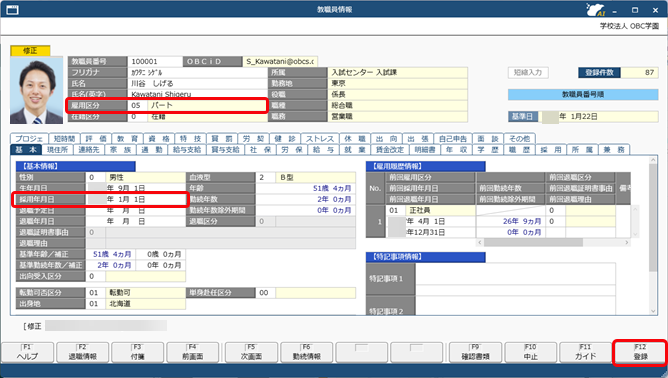Click the main panel vertical scrollbar thumb

[653, 219]
